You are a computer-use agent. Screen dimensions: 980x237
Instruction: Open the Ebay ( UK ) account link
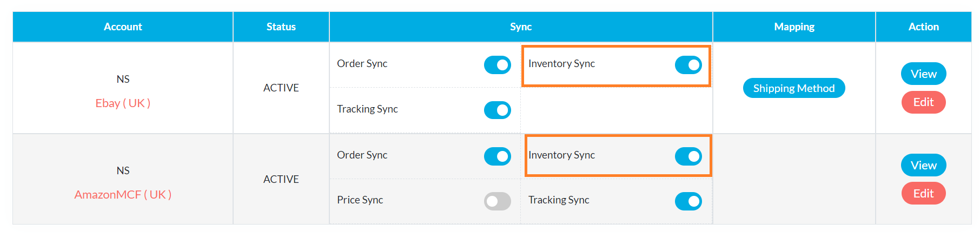coord(123,103)
